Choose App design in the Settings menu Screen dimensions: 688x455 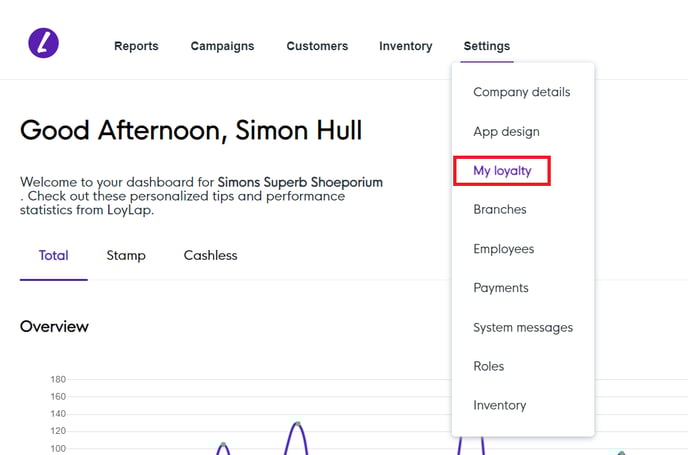[506, 131]
